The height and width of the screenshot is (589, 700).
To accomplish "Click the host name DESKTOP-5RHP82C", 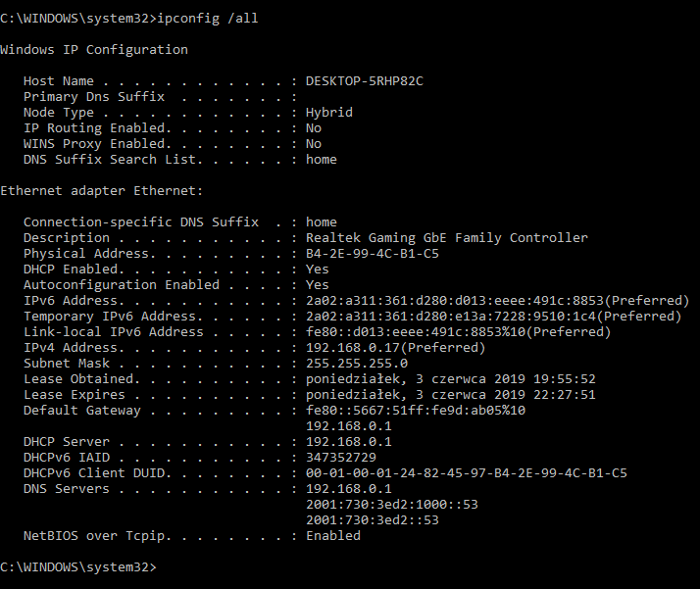I will pyautogui.click(x=365, y=81).
